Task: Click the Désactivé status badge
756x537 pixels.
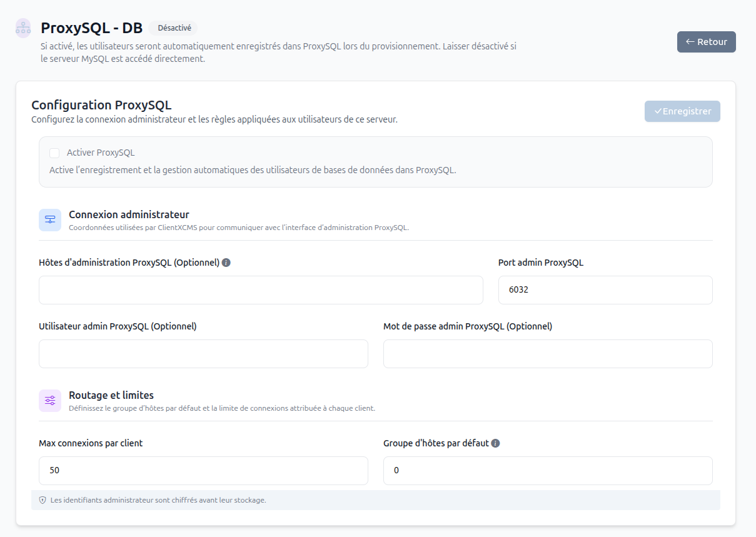Action: pos(174,28)
